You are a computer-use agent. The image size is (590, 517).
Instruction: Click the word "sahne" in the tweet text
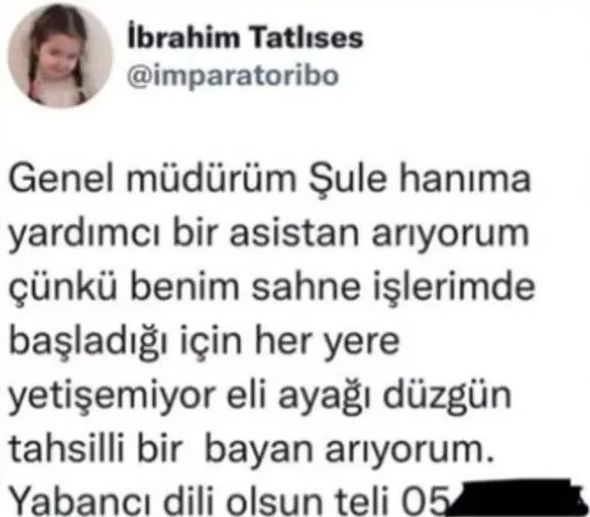[x=306, y=287]
